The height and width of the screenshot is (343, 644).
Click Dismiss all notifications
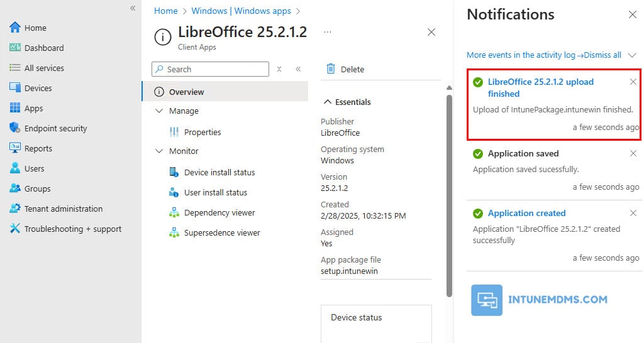point(602,55)
